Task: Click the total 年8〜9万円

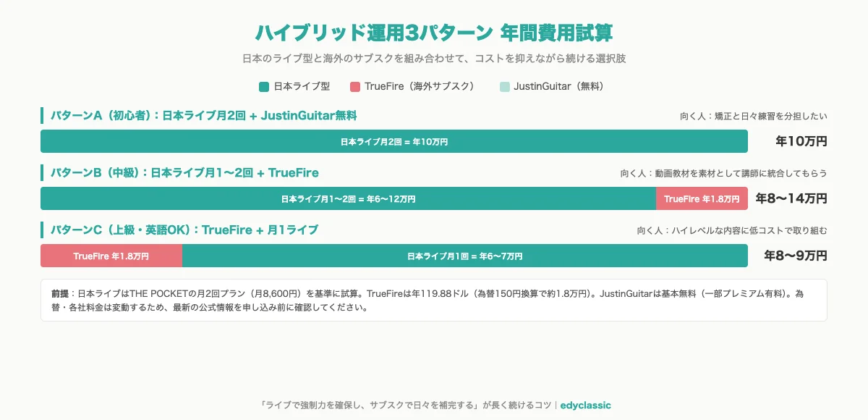Action: [796, 256]
